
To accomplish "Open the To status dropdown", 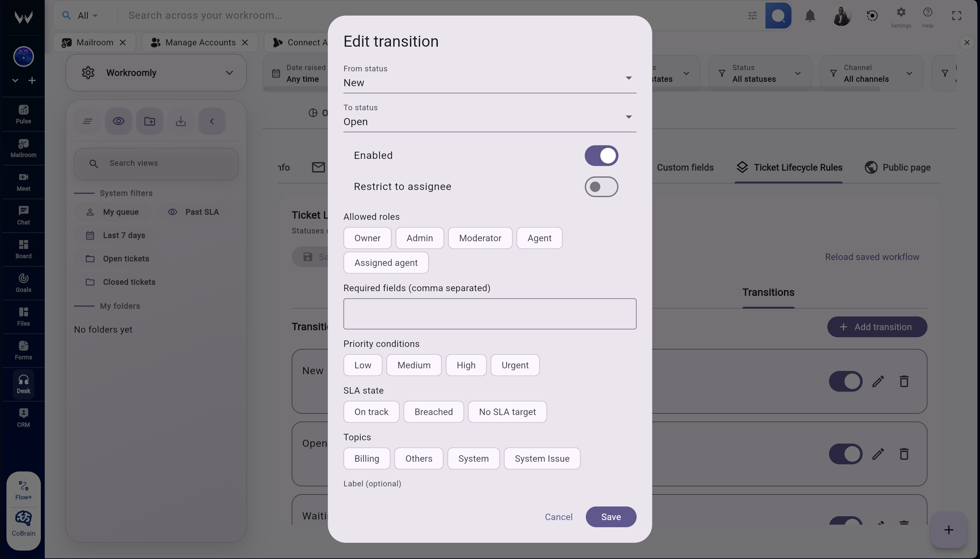I will point(628,117).
